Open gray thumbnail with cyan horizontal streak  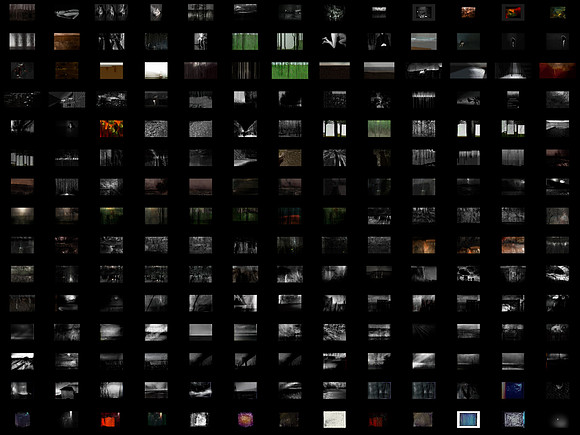point(424,41)
